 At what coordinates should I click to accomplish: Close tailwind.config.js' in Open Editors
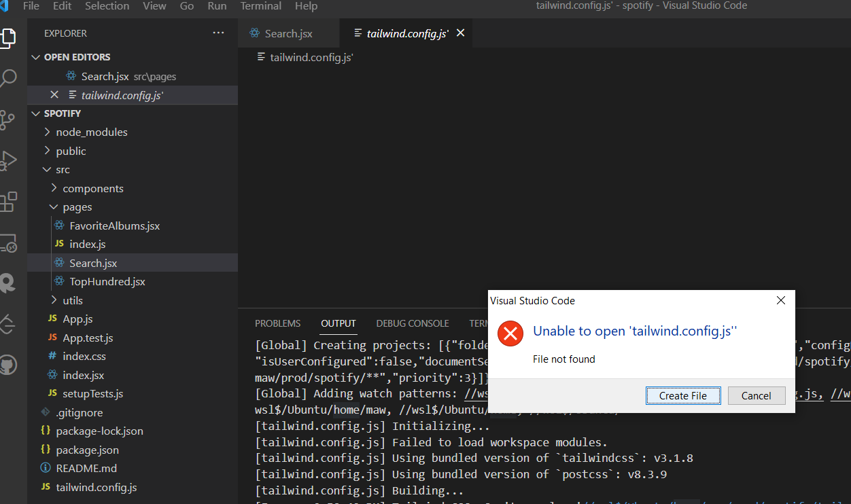pyautogui.click(x=54, y=95)
